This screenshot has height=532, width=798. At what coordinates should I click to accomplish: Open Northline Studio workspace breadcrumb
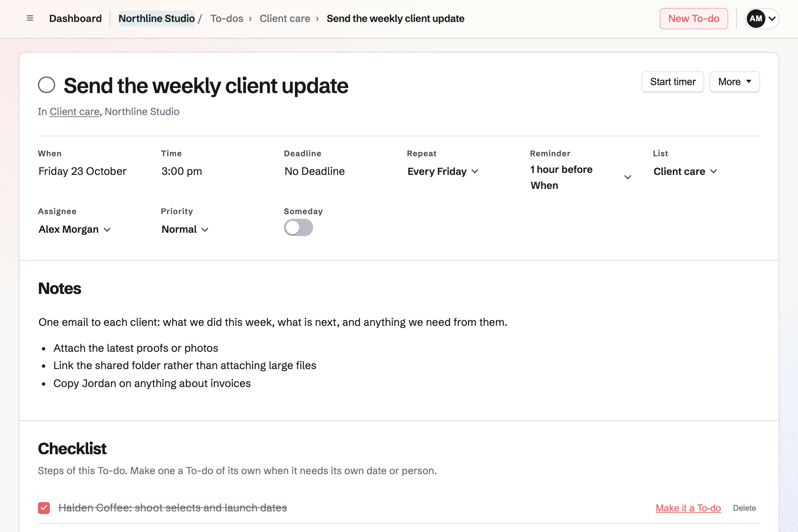coord(156,18)
